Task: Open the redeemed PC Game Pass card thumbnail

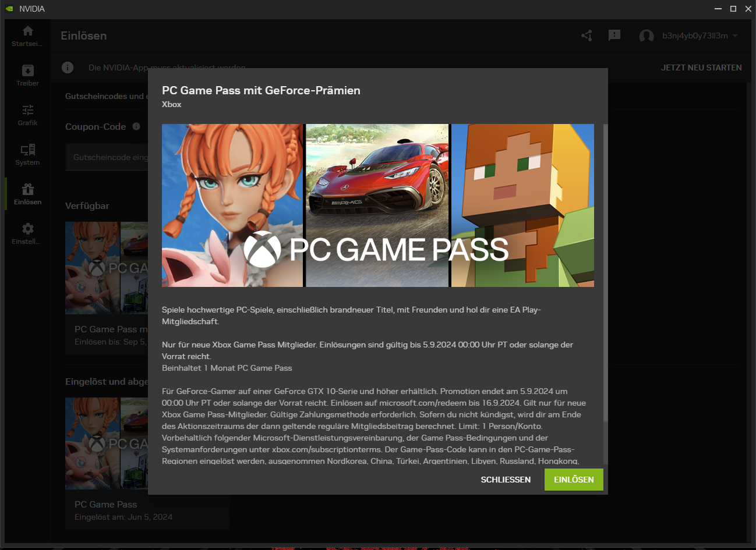Action: pos(107,443)
